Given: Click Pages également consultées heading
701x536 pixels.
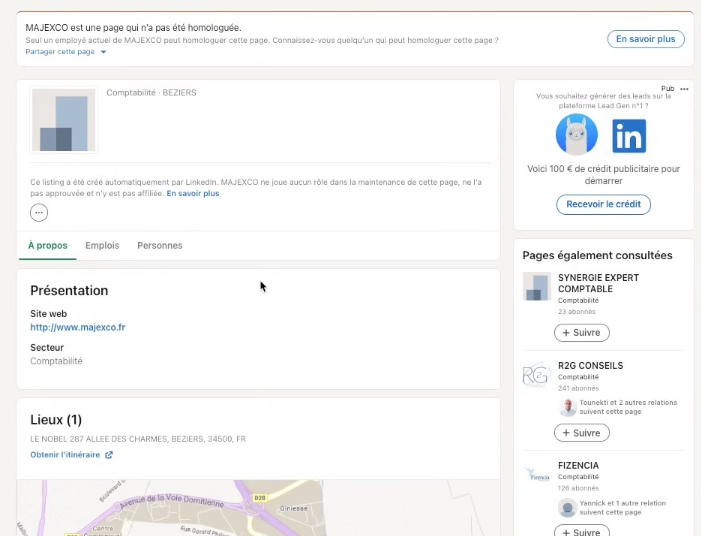Looking at the screenshot, I should click(597, 255).
